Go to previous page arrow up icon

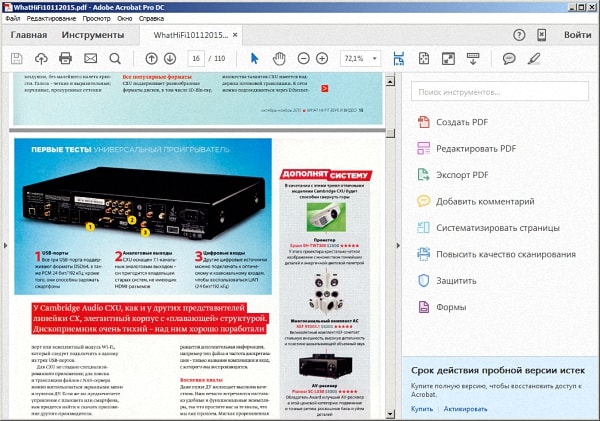point(152,59)
